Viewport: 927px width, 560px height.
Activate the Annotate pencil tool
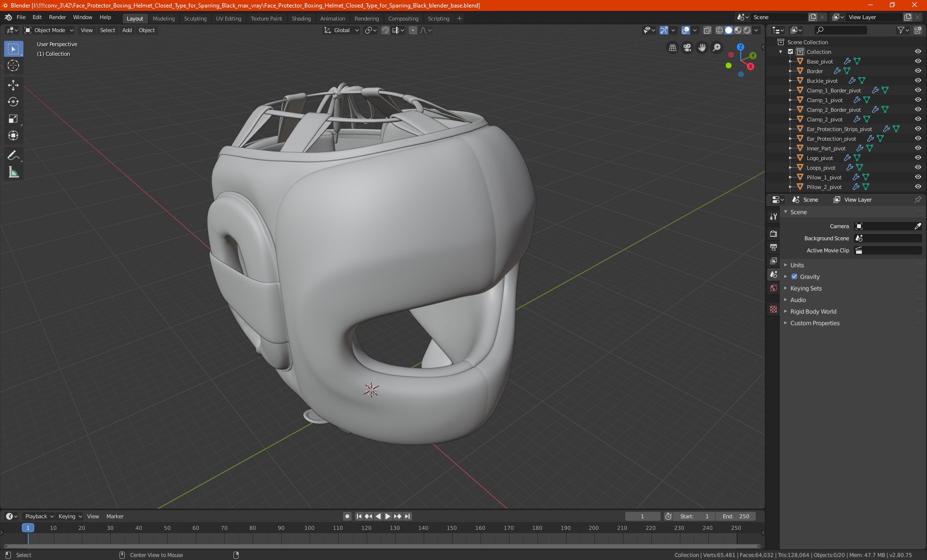click(x=13, y=155)
